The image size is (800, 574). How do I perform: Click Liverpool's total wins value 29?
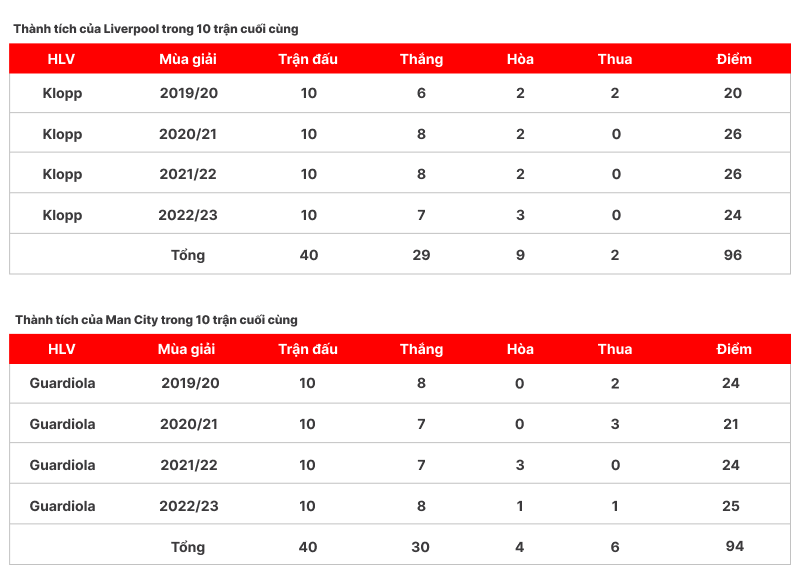click(x=421, y=255)
